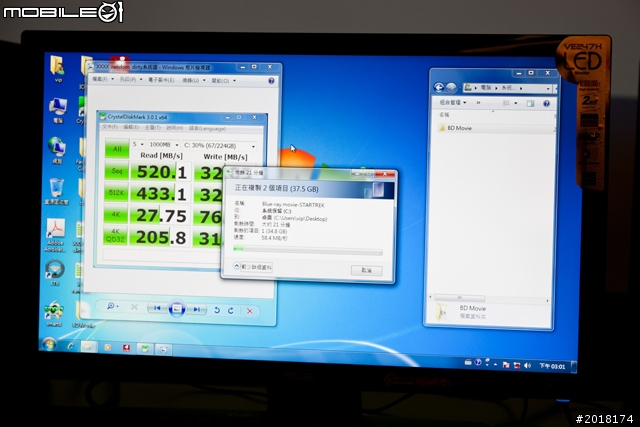
Task: Click the Explorer back arrow button
Action: [439, 87]
